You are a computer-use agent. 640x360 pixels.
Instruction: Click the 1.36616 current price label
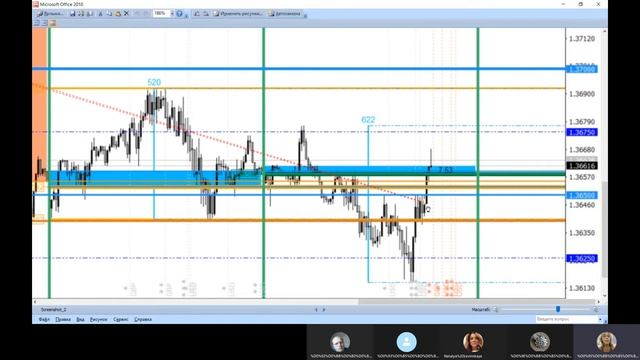click(x=582, y=166)
